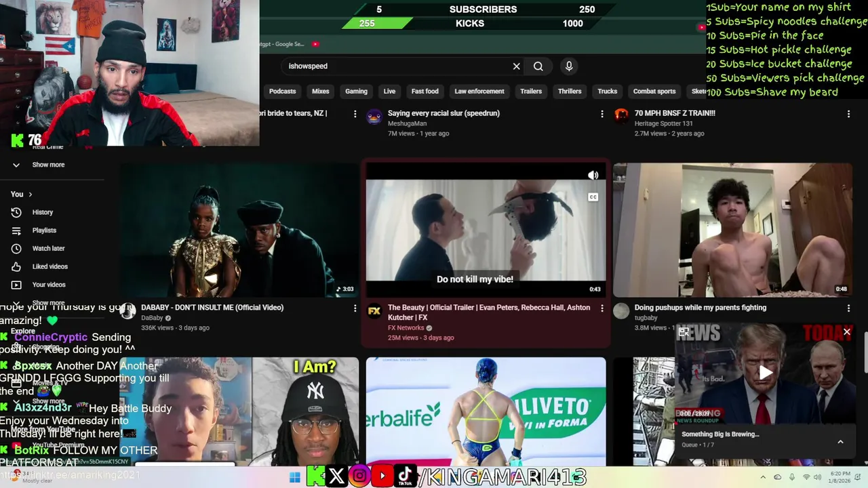
Task: Toggle mute on The Beauty preview
Action: [x=593, y=176]
